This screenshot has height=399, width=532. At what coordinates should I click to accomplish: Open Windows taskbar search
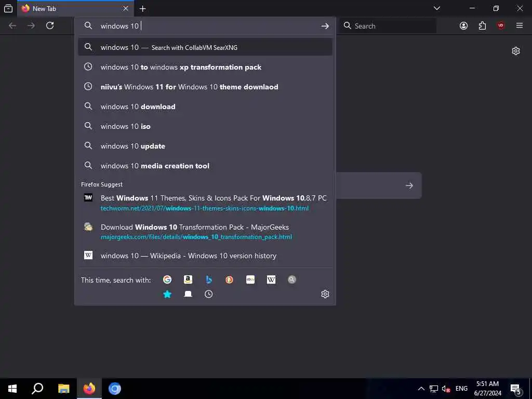pyautogui.click(x=37, y=389)
